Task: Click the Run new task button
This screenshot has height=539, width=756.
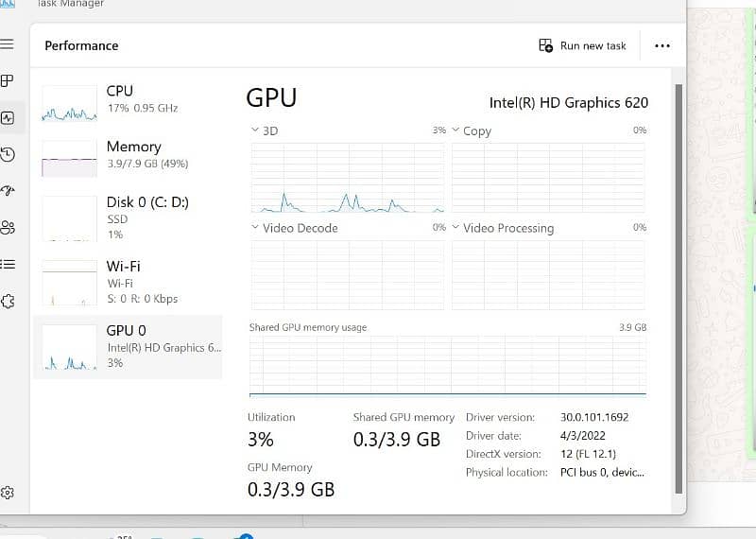Action: click(582, 45)
